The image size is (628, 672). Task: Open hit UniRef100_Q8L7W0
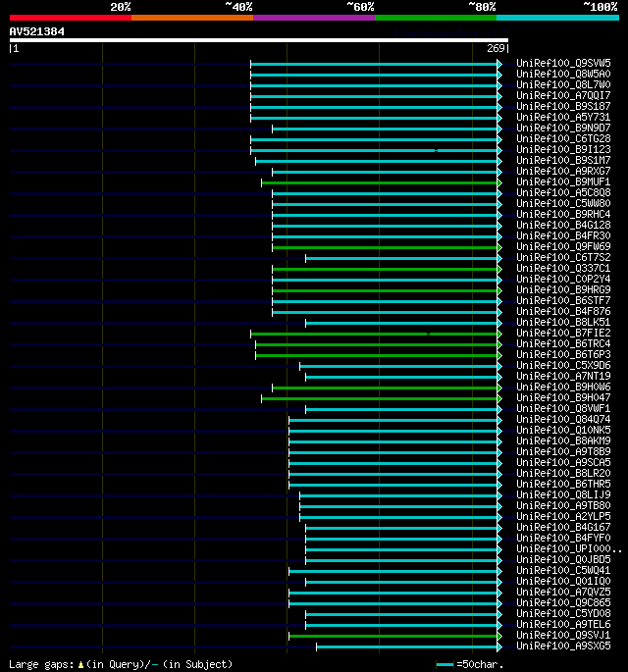pos(563,84)
